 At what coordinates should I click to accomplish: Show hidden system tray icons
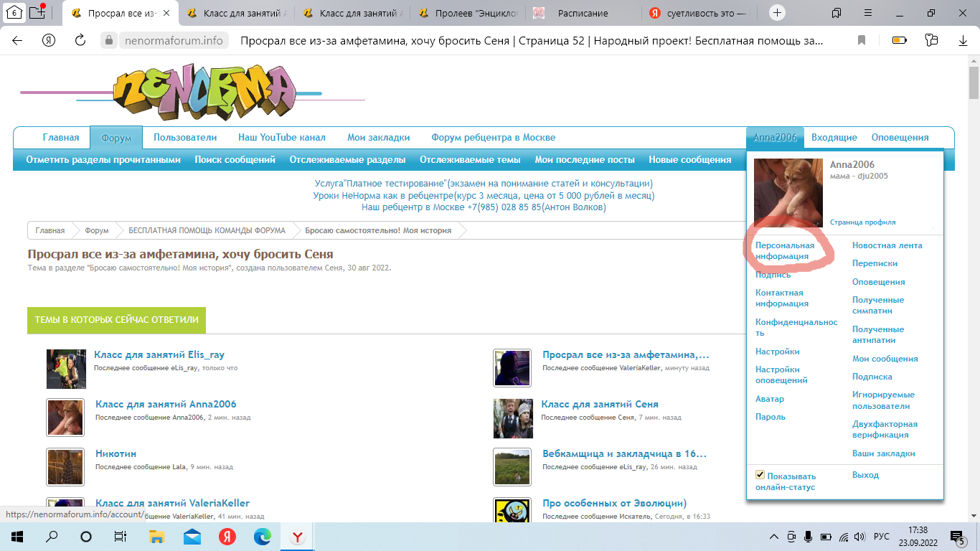(x=774, y=537)
